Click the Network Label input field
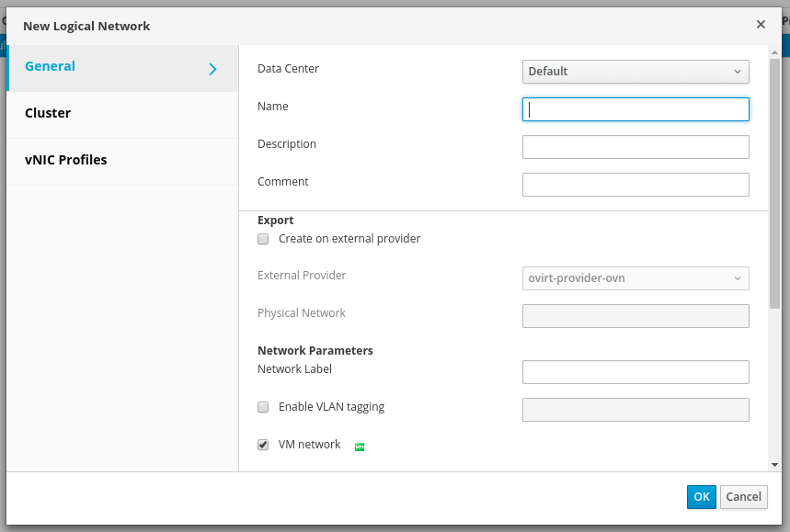 pyautogui.click(x=635, y=372)
